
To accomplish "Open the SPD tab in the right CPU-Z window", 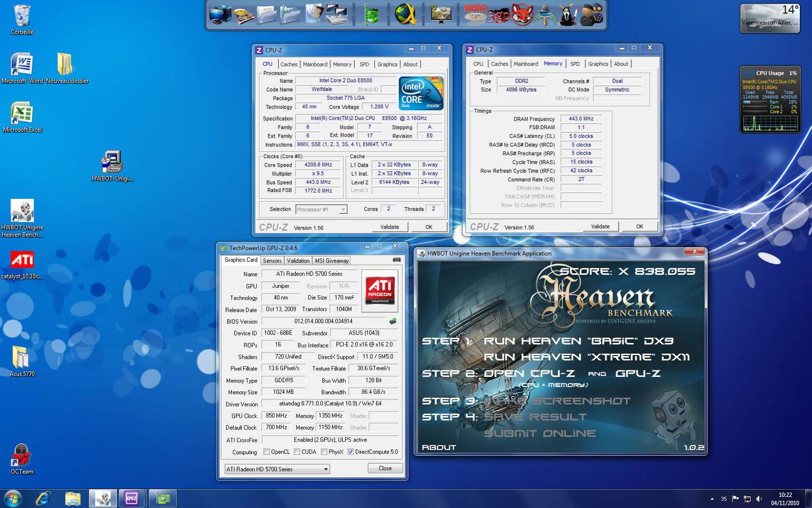I will [x=575, y=63].
